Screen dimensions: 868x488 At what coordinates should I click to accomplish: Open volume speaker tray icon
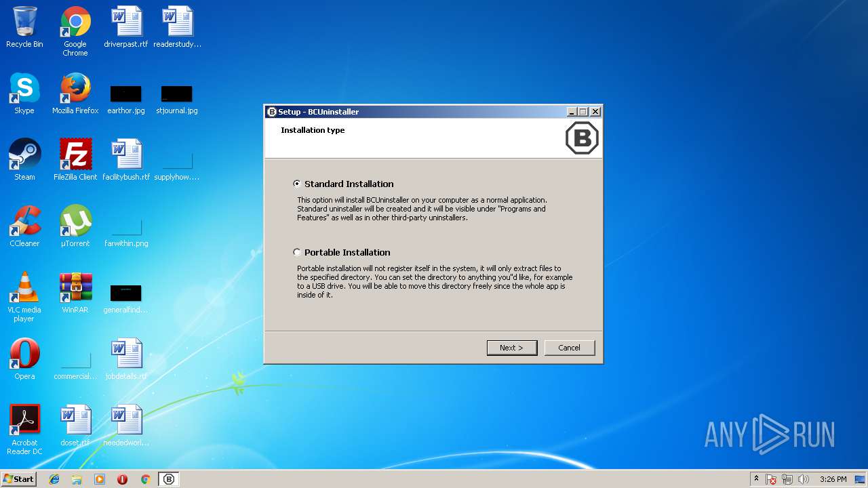point(804,479)
